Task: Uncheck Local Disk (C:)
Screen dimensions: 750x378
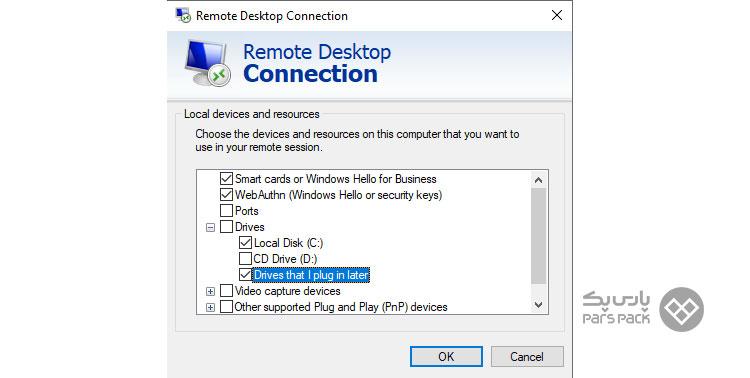Action: click(245, 243)
